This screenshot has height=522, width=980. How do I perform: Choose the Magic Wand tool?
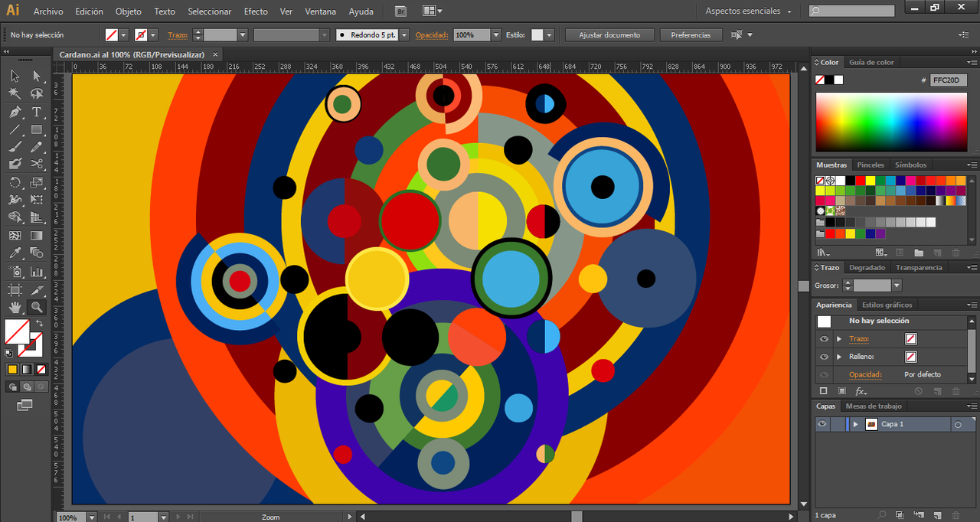(x=15, y=93)
